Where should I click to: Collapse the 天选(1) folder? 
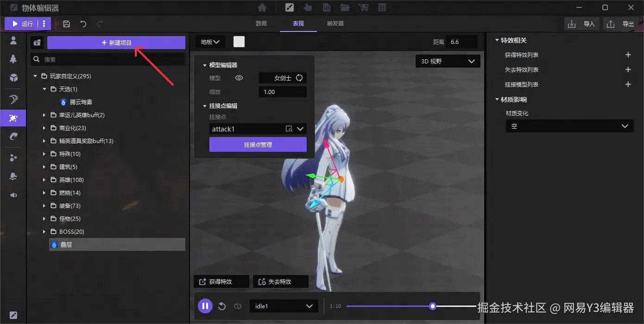point(44,89)
